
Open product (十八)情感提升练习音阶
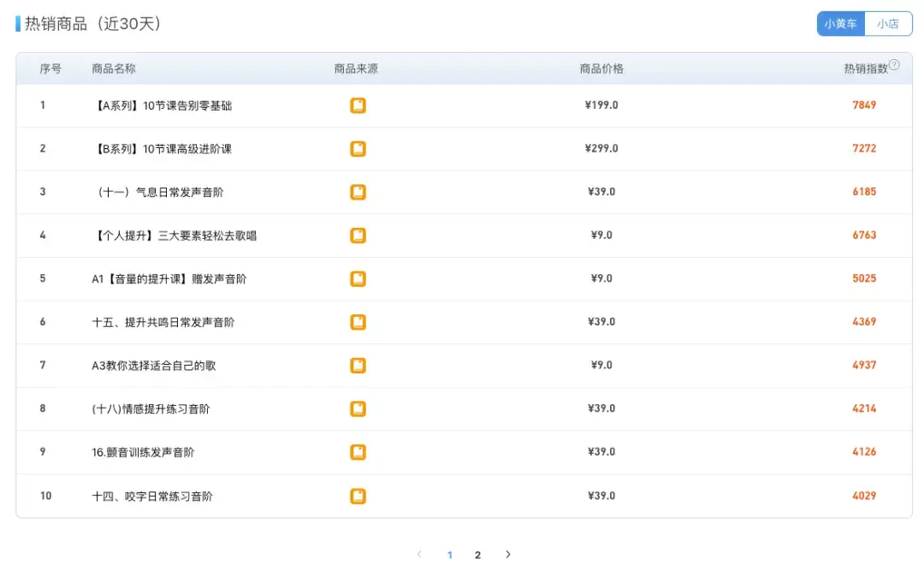[x=151, y=409]
